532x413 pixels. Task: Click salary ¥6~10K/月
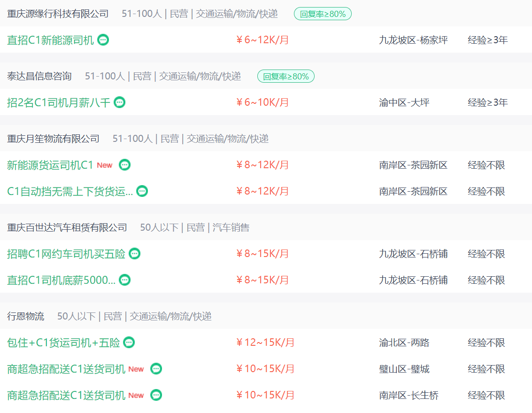point(262,102)
